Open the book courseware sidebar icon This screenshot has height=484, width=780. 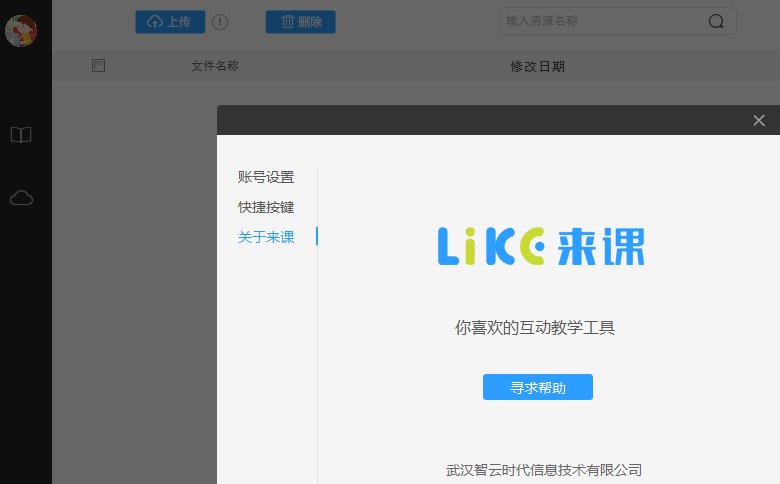click(x=21, y=135)
